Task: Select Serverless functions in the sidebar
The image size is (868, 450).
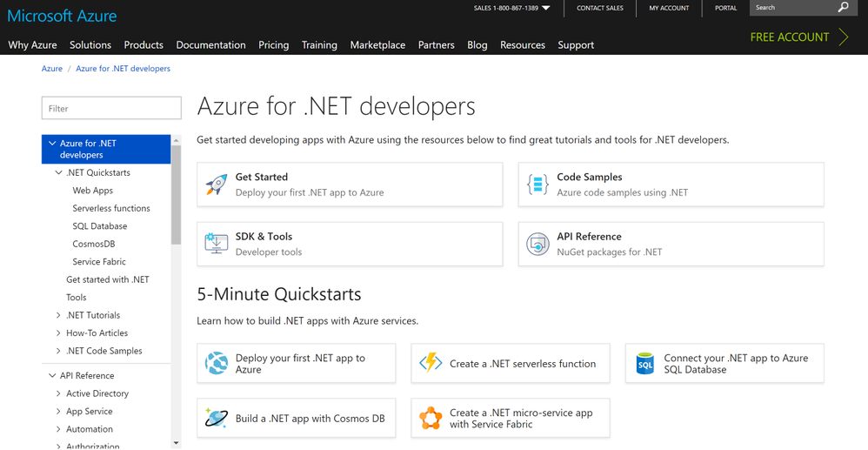Action: [x=111, y=208]
